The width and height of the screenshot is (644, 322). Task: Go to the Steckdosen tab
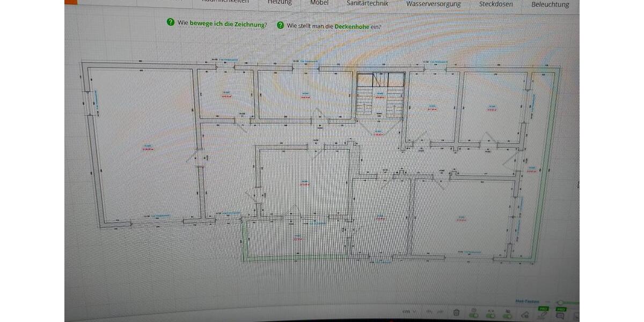[496, 4]
